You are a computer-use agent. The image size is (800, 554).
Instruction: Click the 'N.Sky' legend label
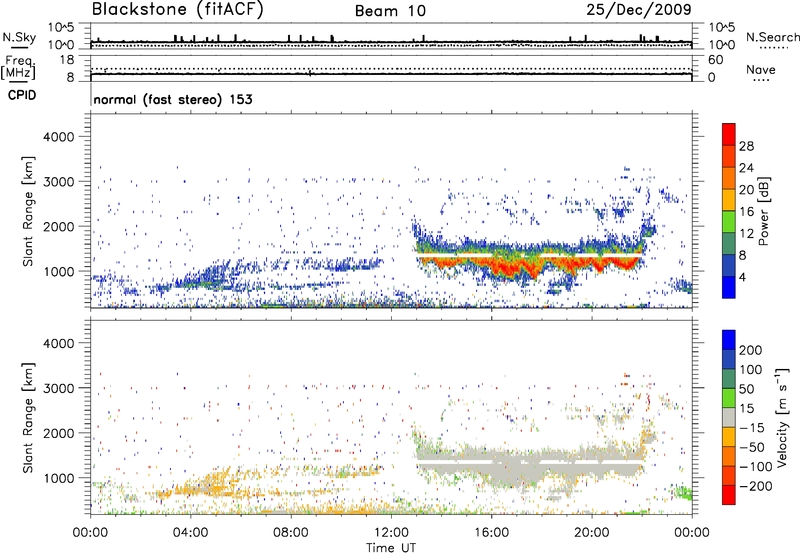(19, 37)
